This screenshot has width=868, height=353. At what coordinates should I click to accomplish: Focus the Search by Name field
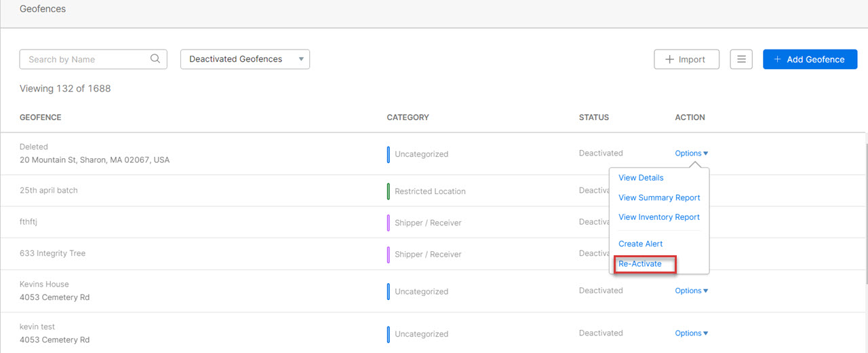coord(93,59)
